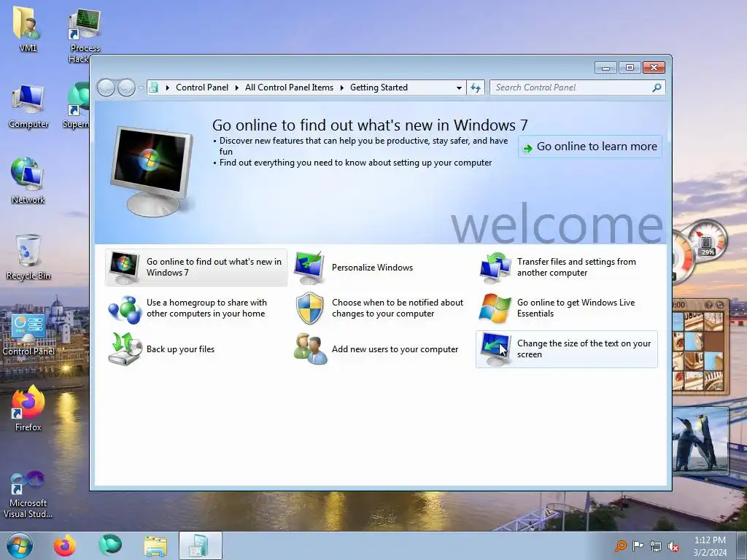Click Getting Started breadcrumb
Image resolution: width=747 pixels, height=560 pixels.
(379, 87)
